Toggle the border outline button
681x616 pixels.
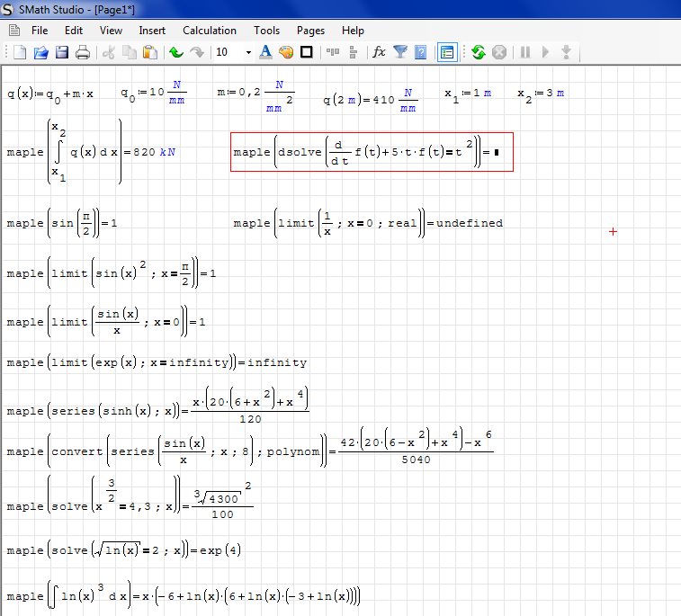coord(307,52)
